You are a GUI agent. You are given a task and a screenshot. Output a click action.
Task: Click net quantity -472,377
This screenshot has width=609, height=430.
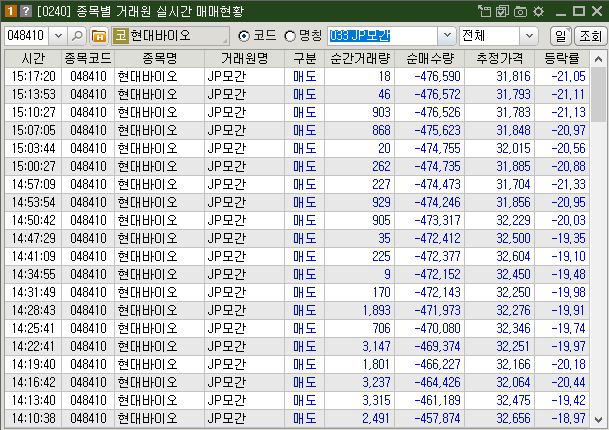[437, 256]
